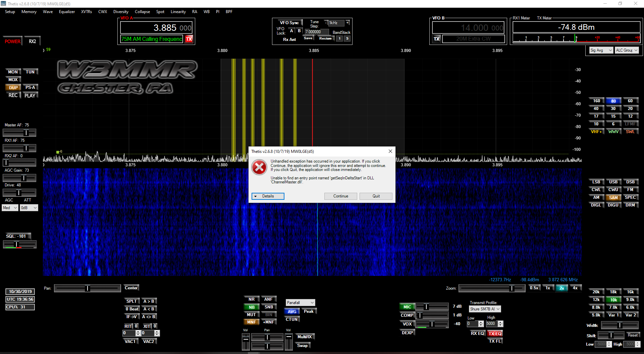Open the Setup menu
Image resolution: width=644 pixels, height=354 pixels.
point(10,11)
